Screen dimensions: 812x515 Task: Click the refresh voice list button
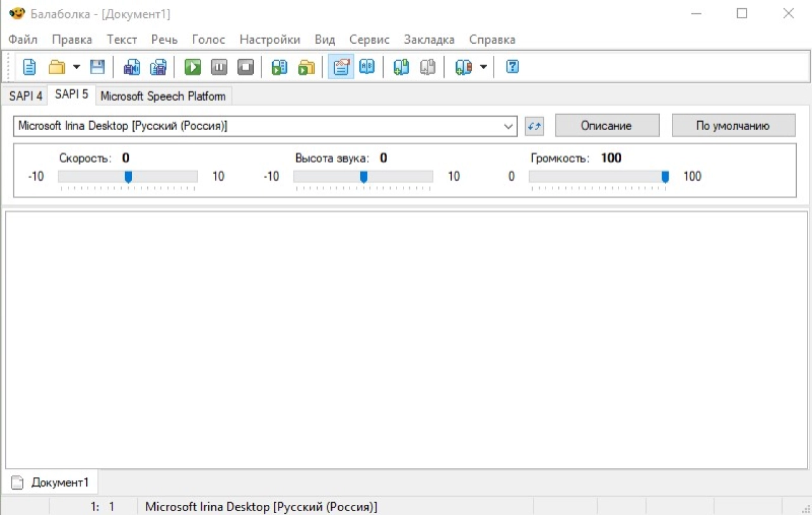pyautogui.click(x=534, y=126)
